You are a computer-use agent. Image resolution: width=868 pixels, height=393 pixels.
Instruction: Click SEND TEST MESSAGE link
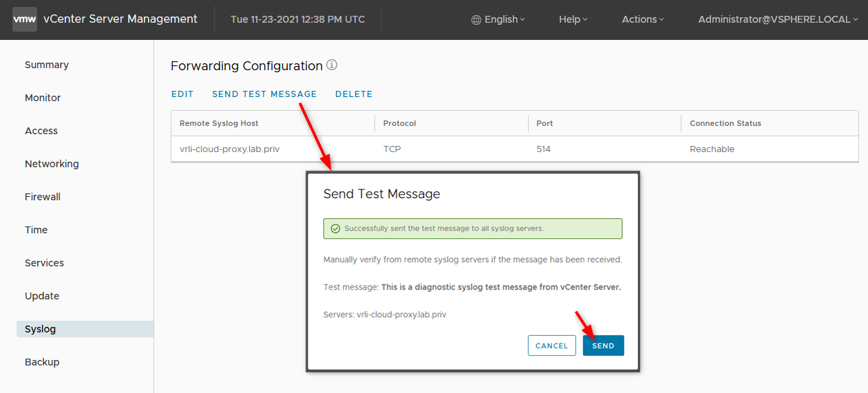[x=264, y=94]
